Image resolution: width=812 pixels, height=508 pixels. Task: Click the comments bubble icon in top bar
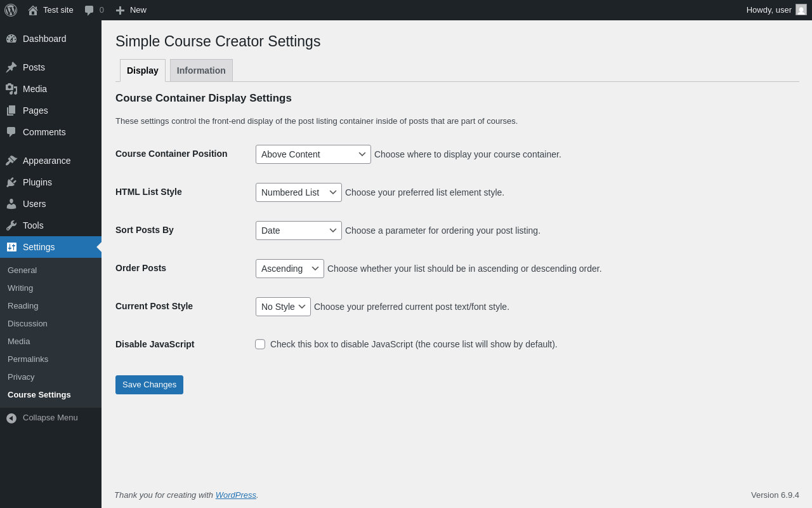[x=89, y=10]
